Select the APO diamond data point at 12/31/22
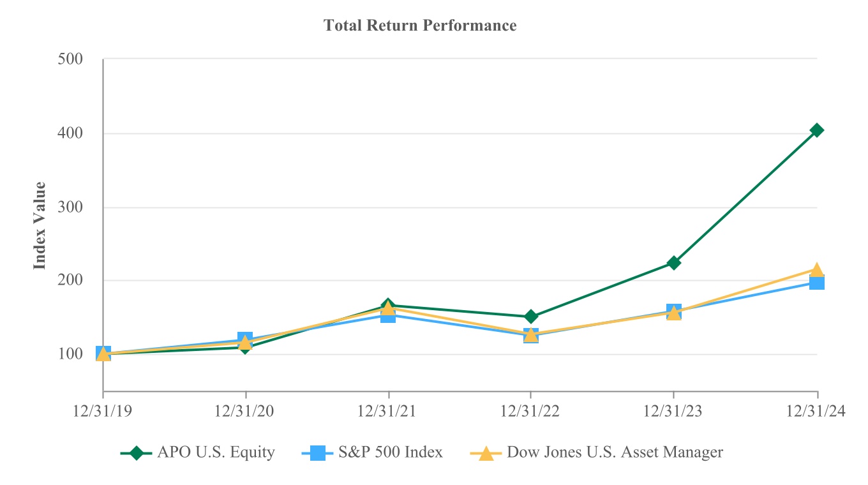This screenshot has width=868, height=485. (x=530, y=317)
